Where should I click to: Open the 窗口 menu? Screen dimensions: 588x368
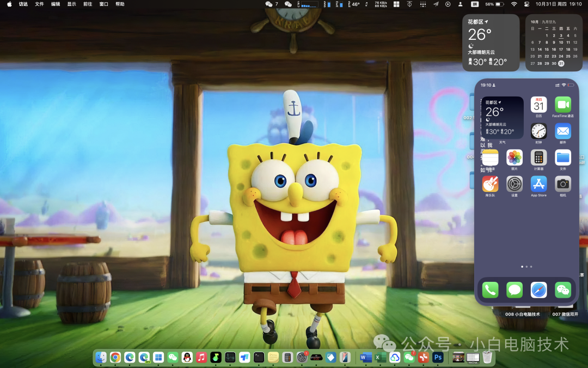tap(104, 4)
